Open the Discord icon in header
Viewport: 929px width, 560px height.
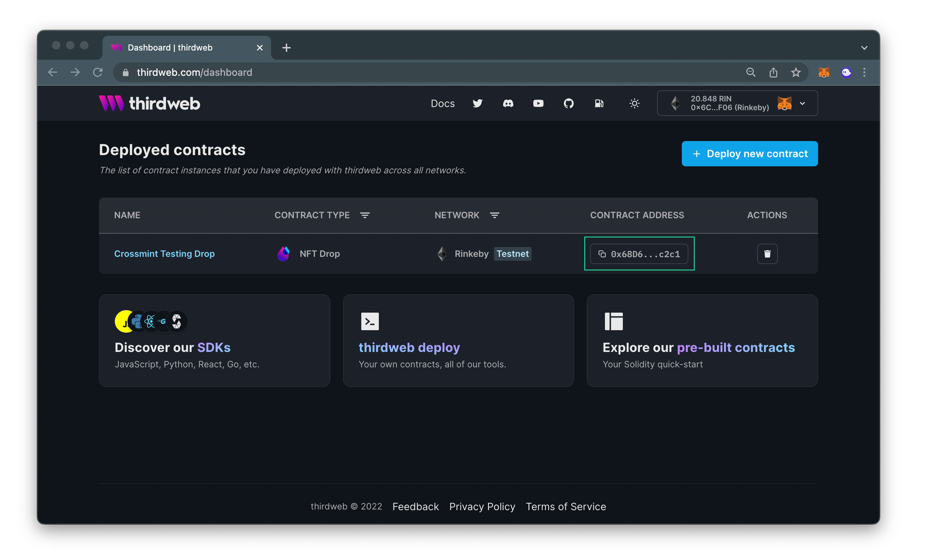(x=508, y=103)
